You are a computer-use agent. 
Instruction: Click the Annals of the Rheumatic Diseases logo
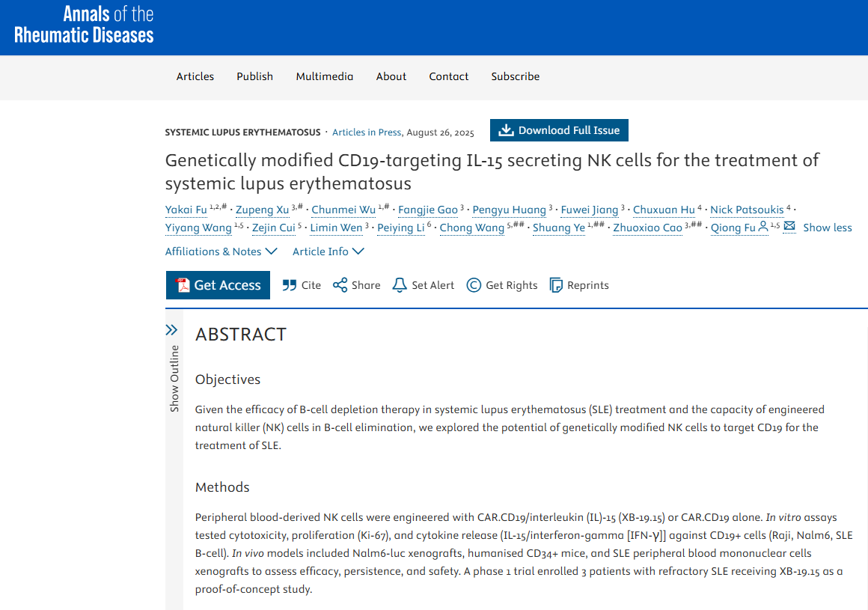click(x=84, y=25)
